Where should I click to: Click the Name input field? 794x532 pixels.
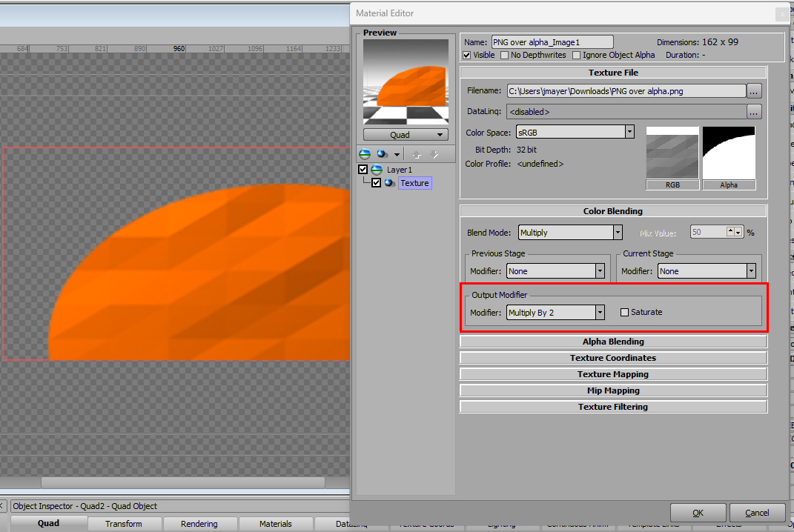(x=552, y=42)
